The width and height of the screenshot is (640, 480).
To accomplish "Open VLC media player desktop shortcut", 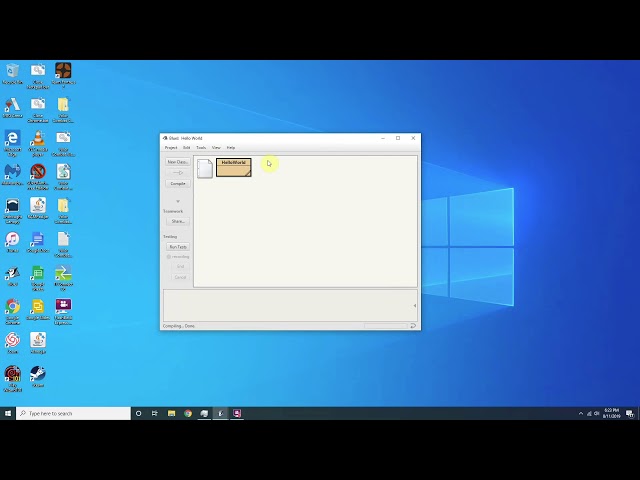I will (38, 143).
